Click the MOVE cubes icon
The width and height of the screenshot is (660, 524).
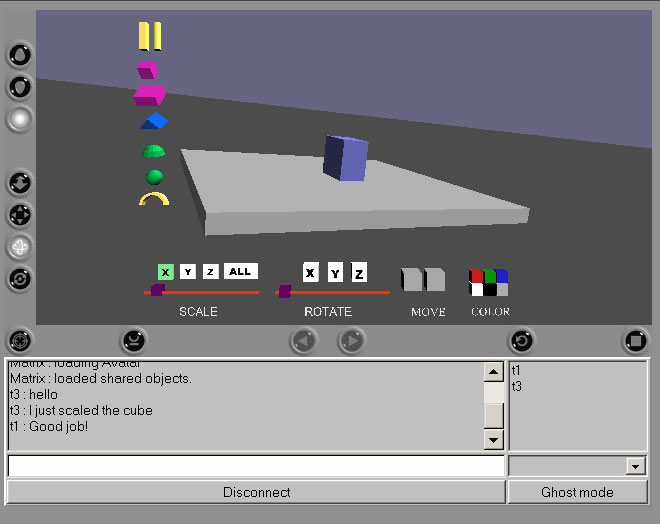(422, 280)
